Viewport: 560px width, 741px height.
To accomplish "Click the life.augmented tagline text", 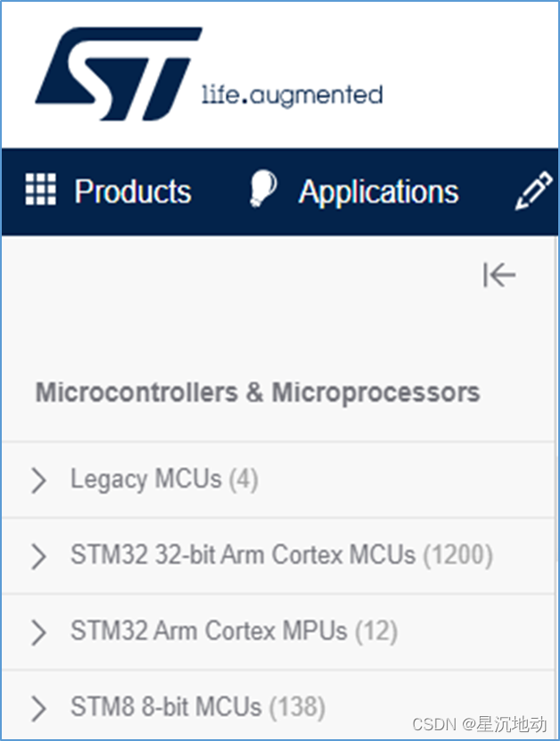I will [x=293, y=95].
